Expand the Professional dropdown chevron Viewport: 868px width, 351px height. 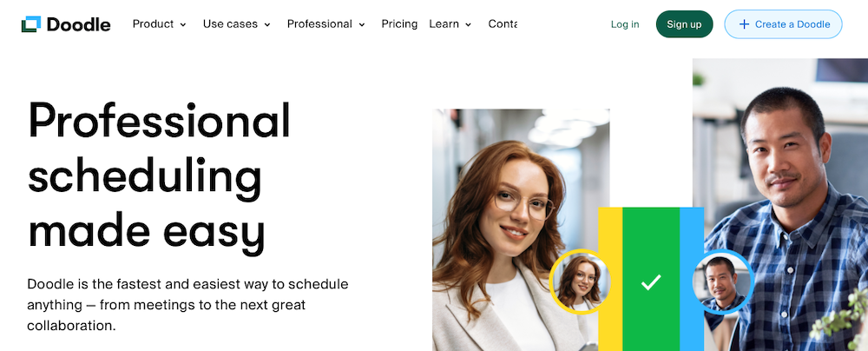[362, 25]
